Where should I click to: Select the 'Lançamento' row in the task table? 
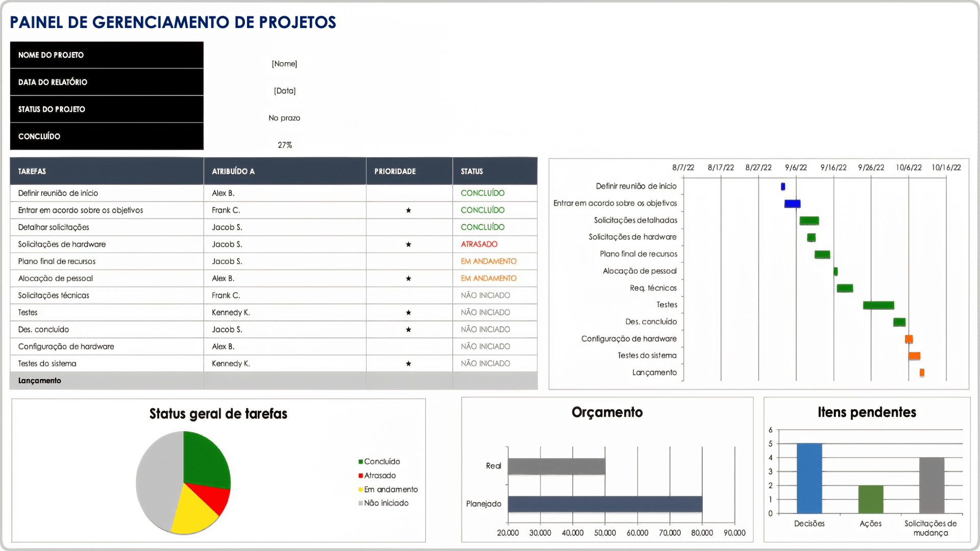(x=274, y=381)
